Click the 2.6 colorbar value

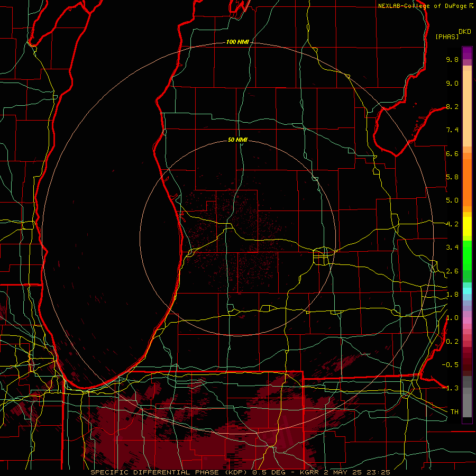point(452,271)
